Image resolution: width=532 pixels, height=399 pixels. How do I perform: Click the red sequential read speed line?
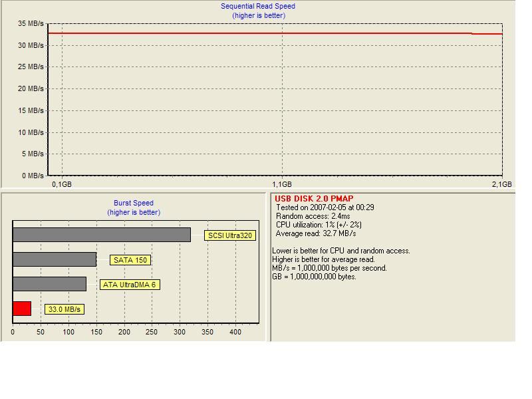click(275, 33)
